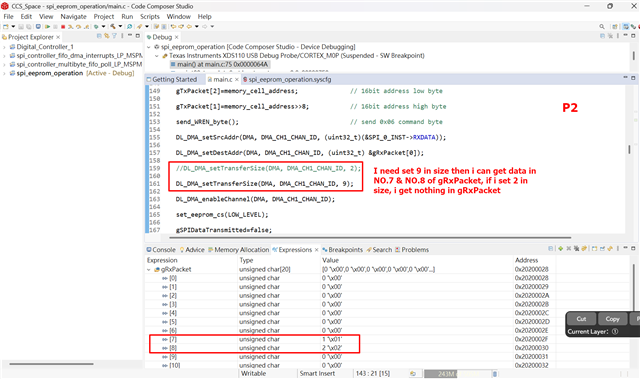Image resolution: width=640 pixels, height=379 pixels.
Task: Click Remove selected expression X icon
Action: (569, 248)
